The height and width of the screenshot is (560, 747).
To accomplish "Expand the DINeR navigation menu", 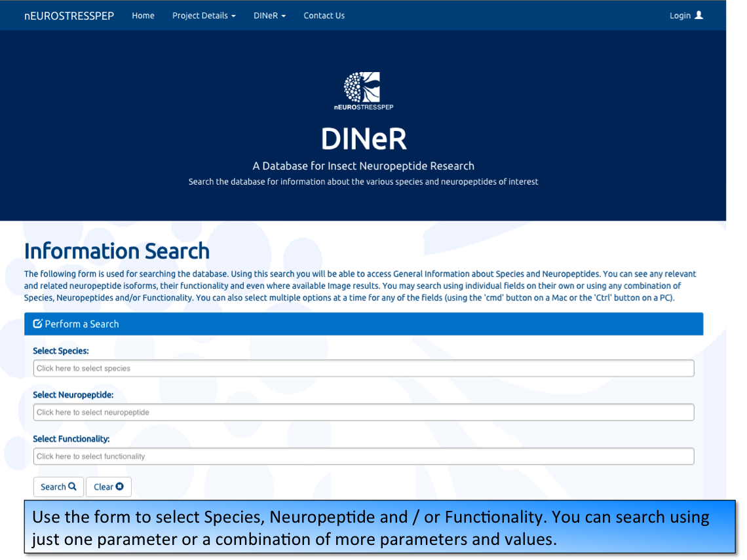I will click(x=270, y=16).
